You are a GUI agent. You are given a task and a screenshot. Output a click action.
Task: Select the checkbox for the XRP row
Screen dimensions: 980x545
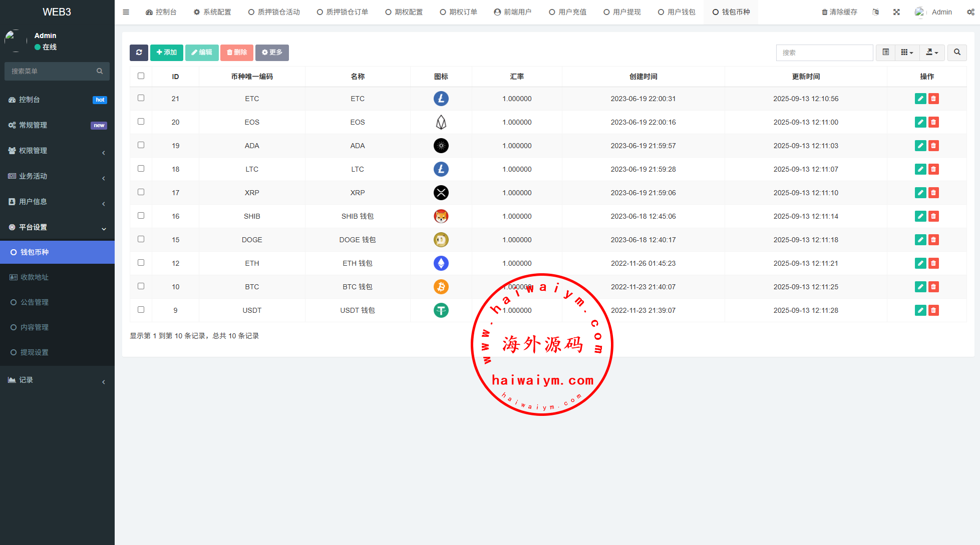click(x=141, y=192)
